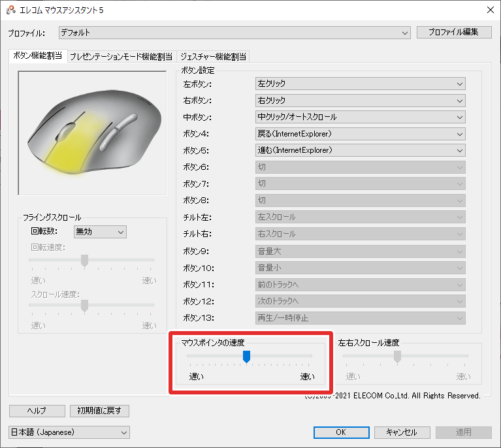
Task: Click the 中ボタン: label text
Action: pyautogui.click(x=197, y=118)
